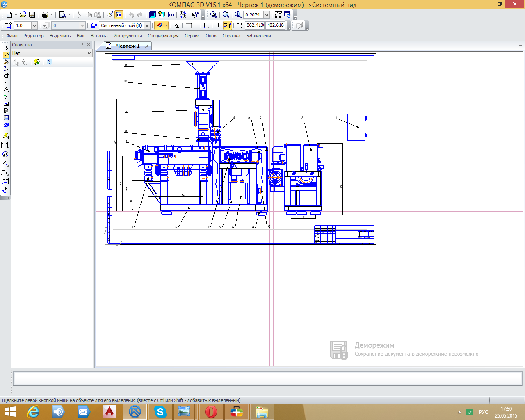Open the Системный слой layer dropdown
Viewport: 525px width, 420px height.
[147, 25]
